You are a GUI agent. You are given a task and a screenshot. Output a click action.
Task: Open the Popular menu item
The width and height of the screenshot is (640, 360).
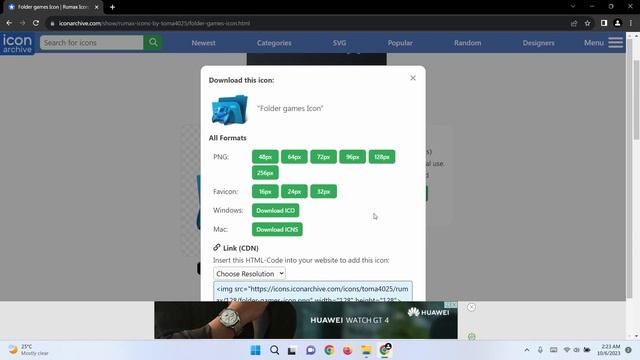[400, 43]
